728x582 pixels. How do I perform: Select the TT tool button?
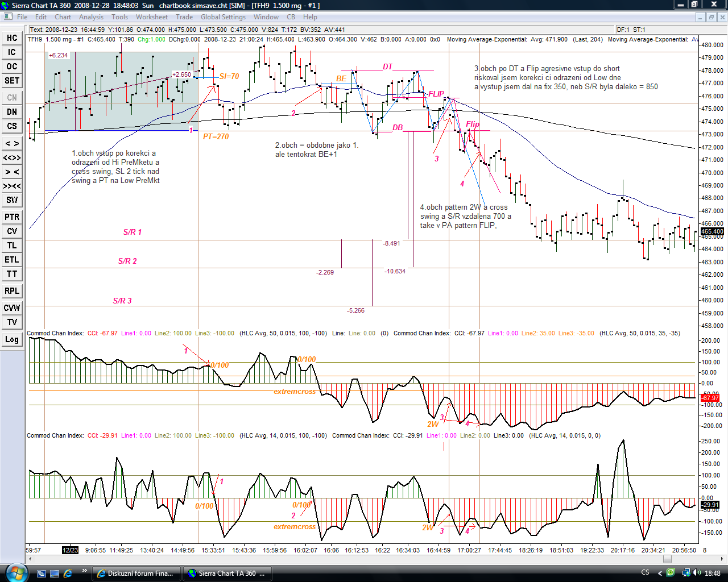click(12, 274)
